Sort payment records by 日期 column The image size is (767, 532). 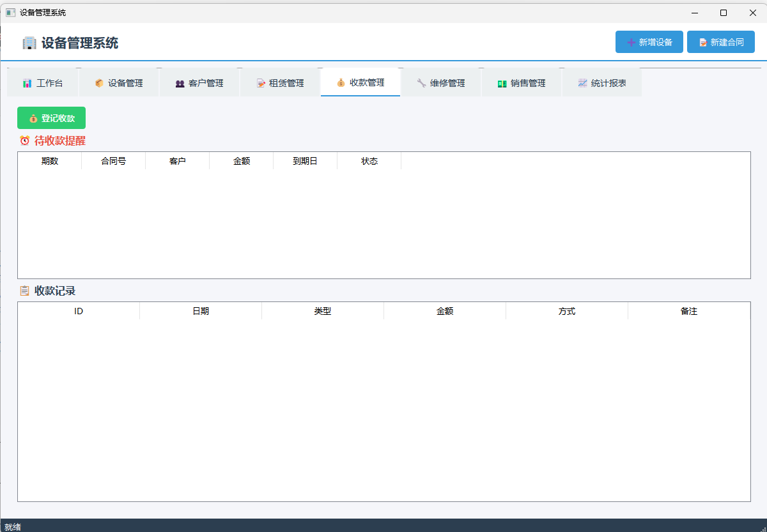tap(201, 311)
